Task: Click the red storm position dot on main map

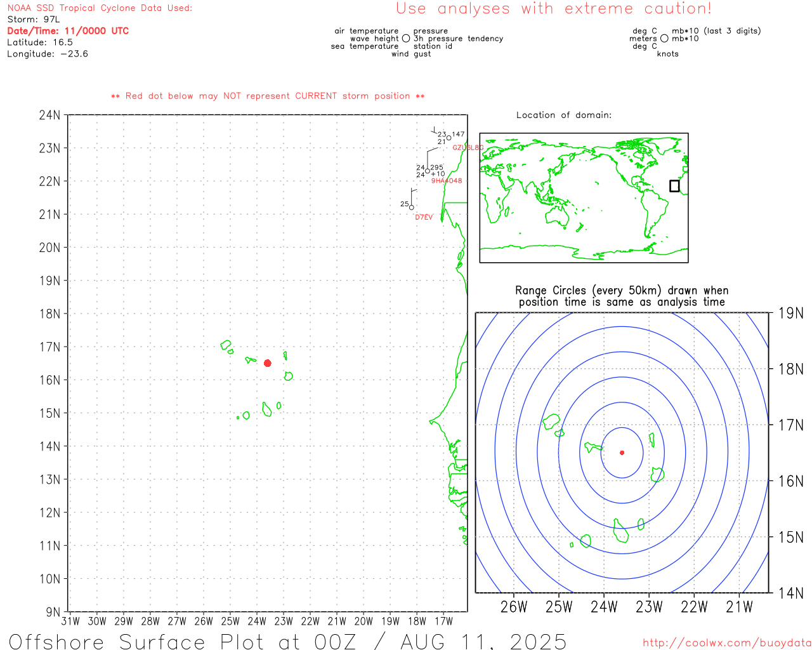Action: 268,363
